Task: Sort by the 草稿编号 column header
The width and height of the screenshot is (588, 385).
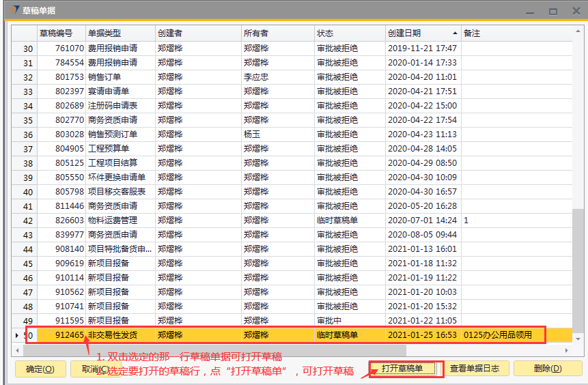Action: tap(60, 33)
